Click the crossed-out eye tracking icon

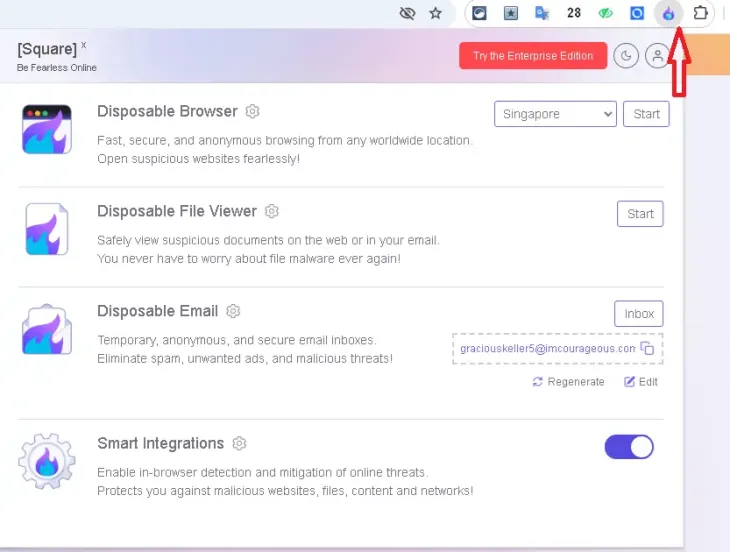[407, 14]
